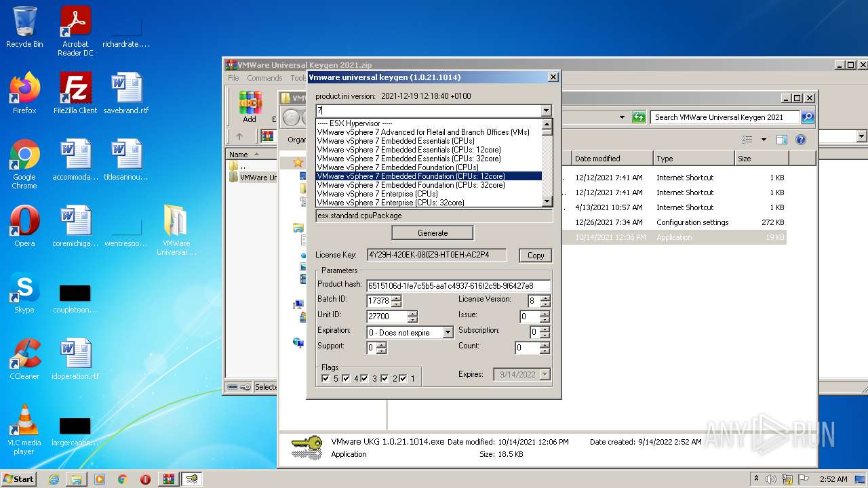Select the accommoda... document on the desktop

pyautogui.click(x=75, y=160)
